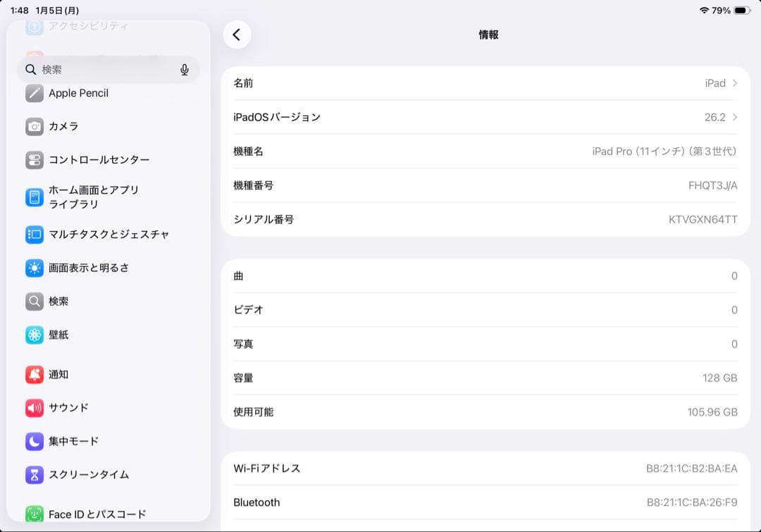Select the サウンド speaker icon
Viewport: 761px width, 532px height.
(34, 407)
